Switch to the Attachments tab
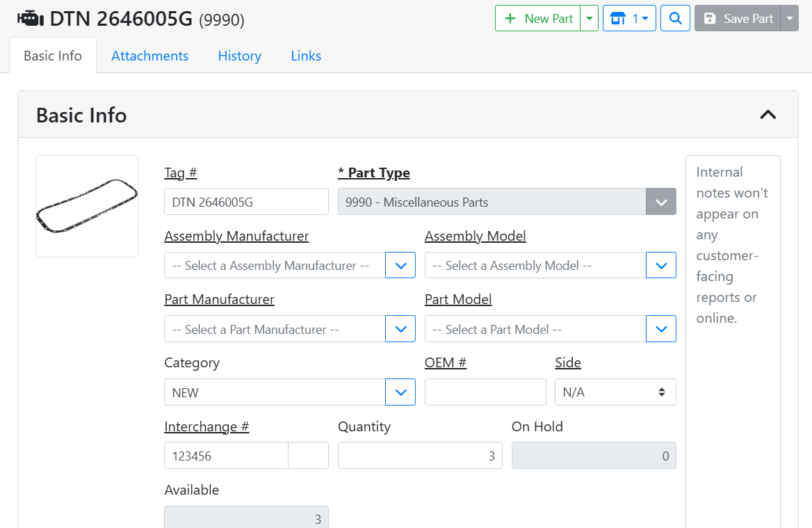The image size is (812, 528). point(149,56)
